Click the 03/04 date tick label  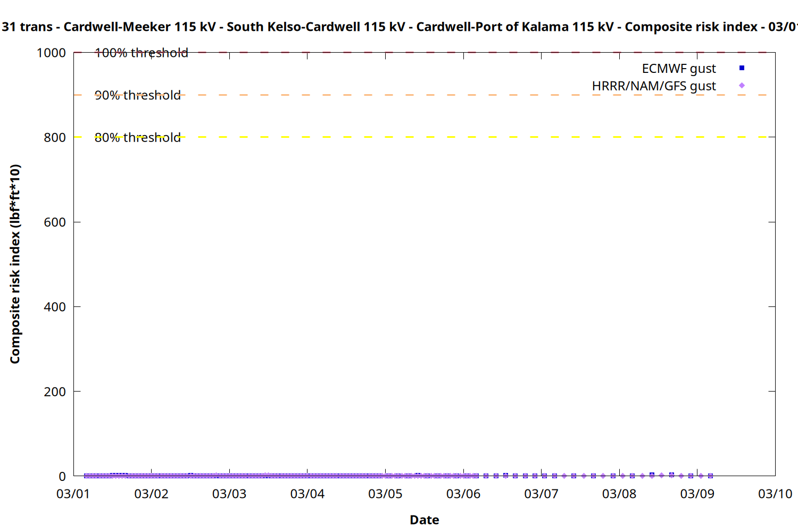[x=307, y=494]
